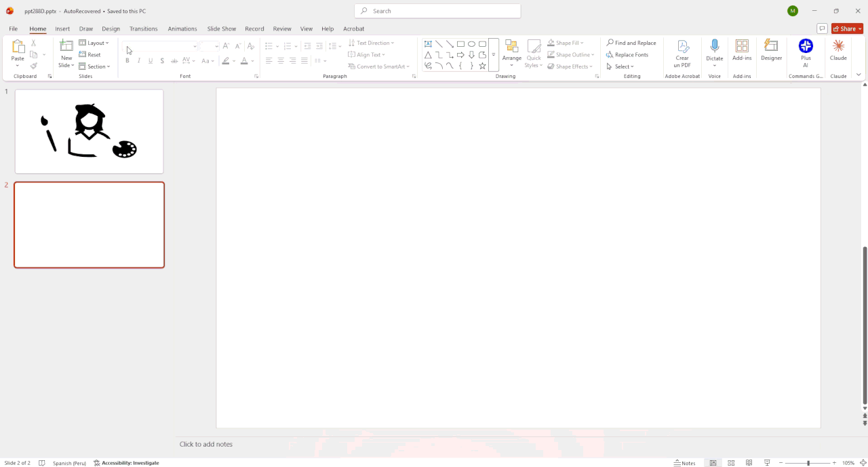The width and height of the screenshot is (868, 467).
Task: Increase font size with the larger A icon
Action: pyautogui.click(x=226, y=46)
